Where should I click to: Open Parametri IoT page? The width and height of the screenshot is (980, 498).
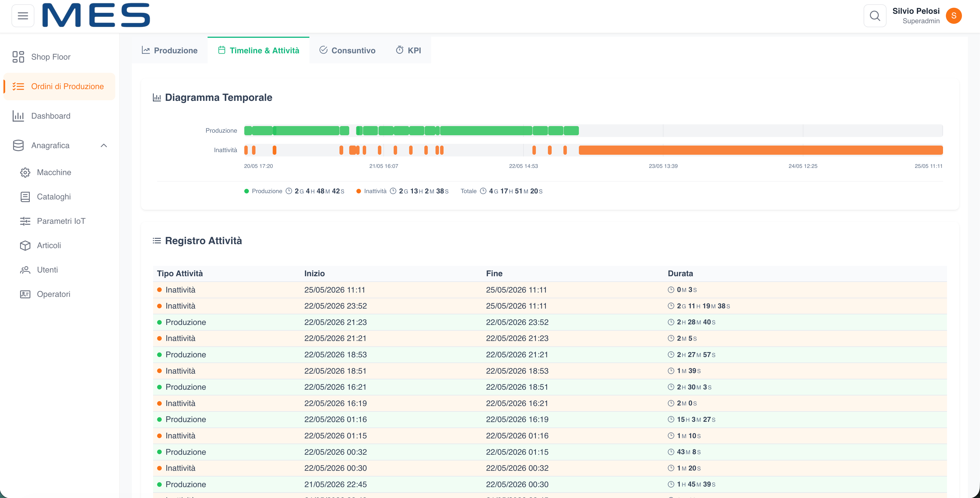[x=61, y=221]
